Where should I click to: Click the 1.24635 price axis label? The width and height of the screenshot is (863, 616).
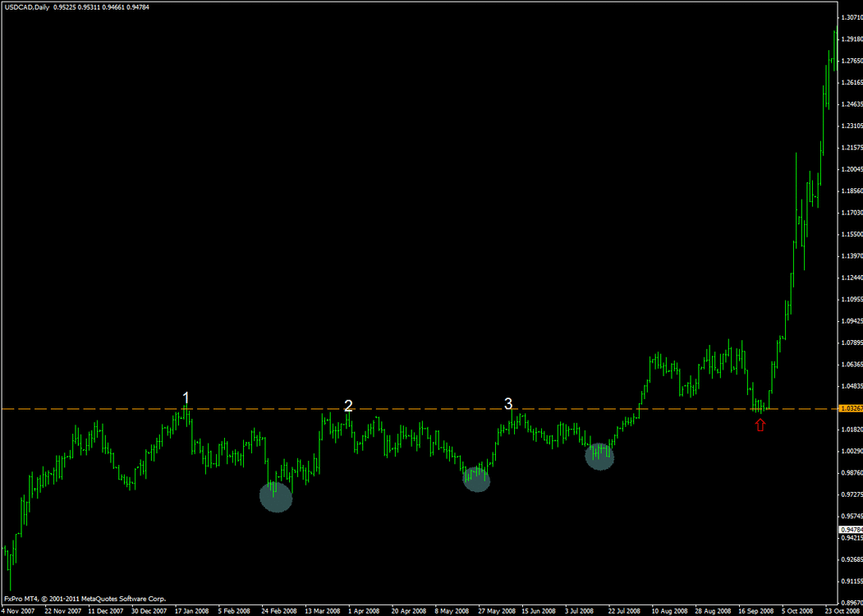click(x=851, y=104)
